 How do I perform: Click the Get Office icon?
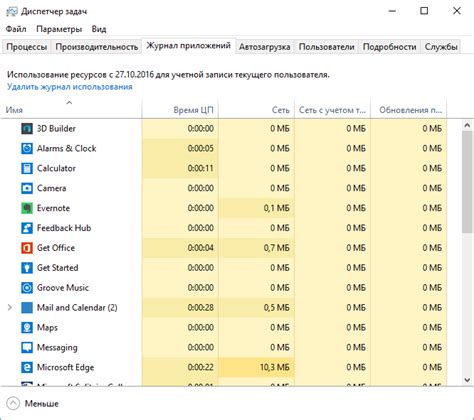(27, 248)
